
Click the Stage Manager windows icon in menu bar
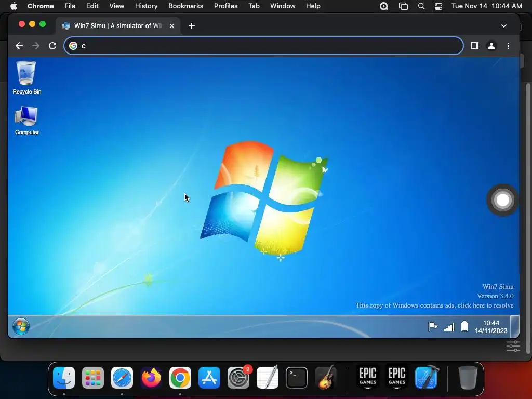point(403,6)
